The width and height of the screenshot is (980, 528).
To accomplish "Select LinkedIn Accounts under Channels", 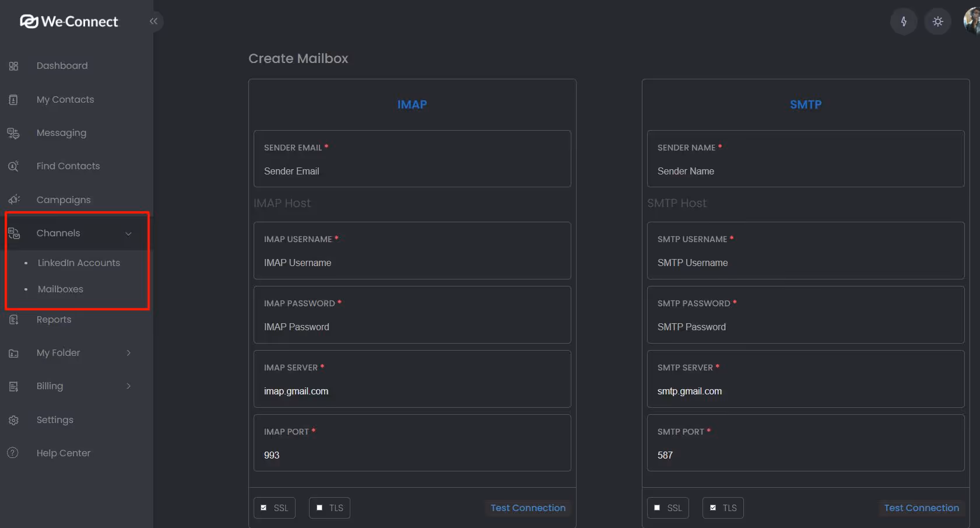I will tap(79, 263).
